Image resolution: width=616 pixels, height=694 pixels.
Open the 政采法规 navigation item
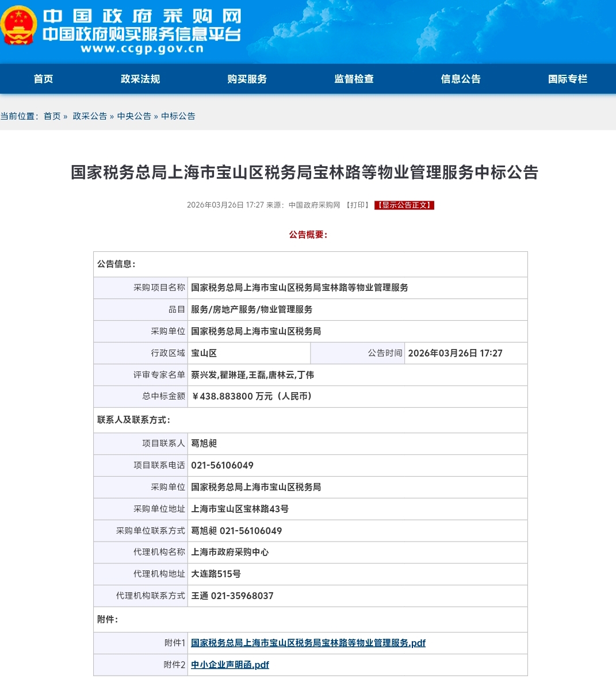[x=140, y=79]
